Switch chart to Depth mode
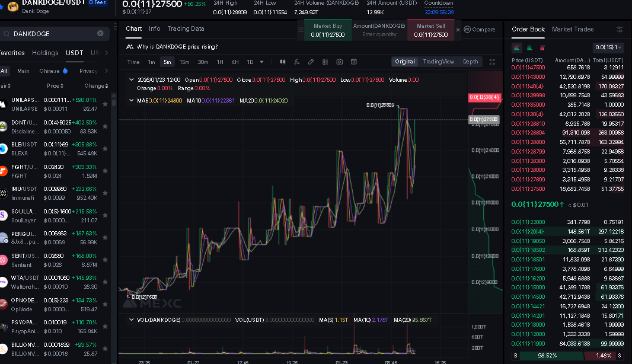Viewport: 632px width, 364px height. tap(470, 62)
